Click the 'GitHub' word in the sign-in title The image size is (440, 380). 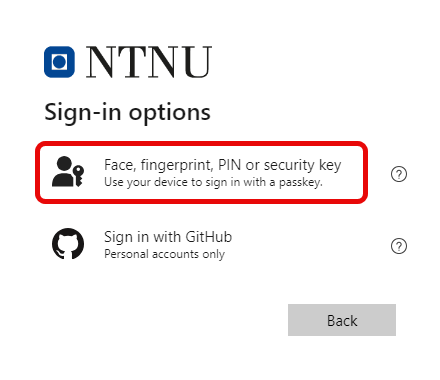coord(209,237)
